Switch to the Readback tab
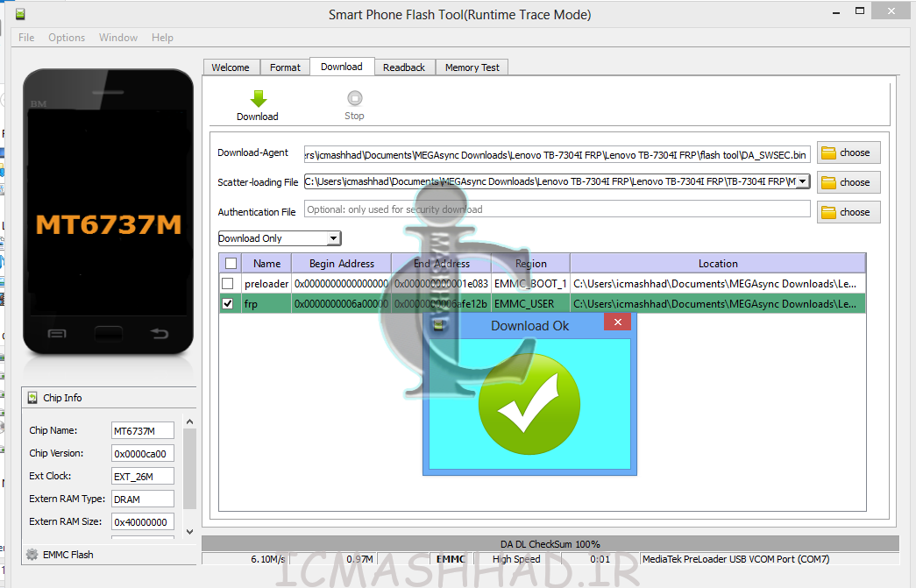916x588 pixels. point(404,67)
